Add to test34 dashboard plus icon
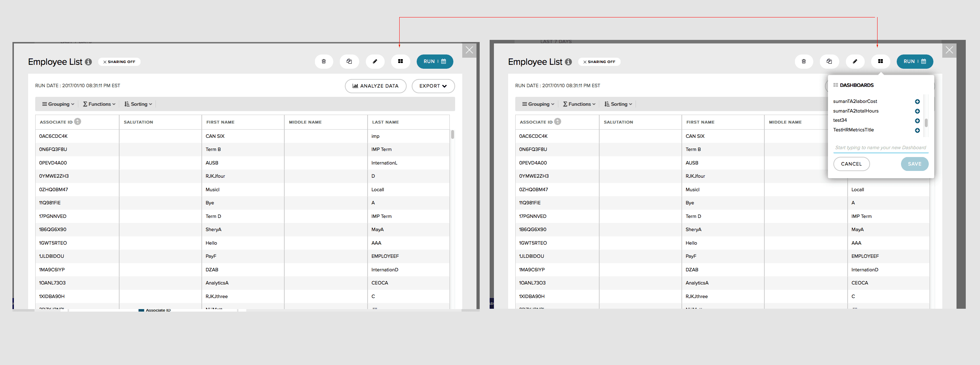This screenshot has width=980, height=365. pyautogui.click(x=917, y=121)
